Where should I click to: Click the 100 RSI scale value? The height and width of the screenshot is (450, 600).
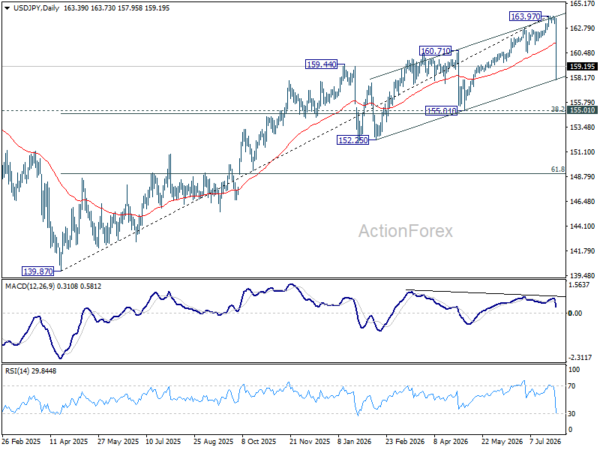tap(574, 370)
